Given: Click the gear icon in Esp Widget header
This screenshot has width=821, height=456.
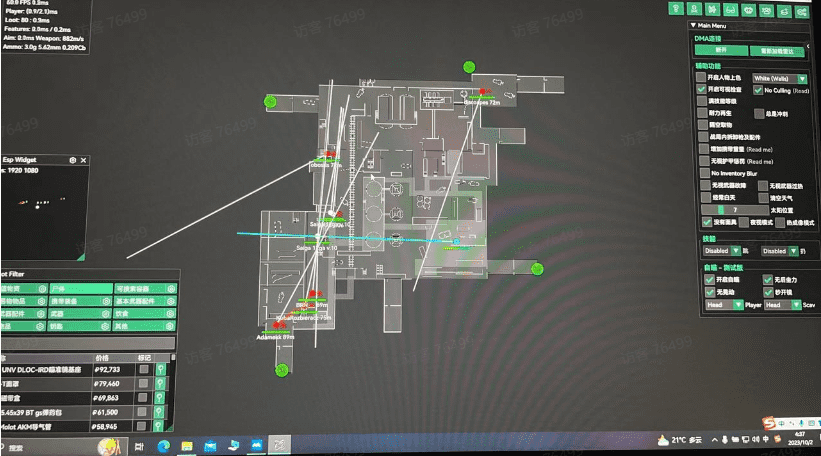Looking at the screenshot, I should pyautogui.click(x=72, y=160).
